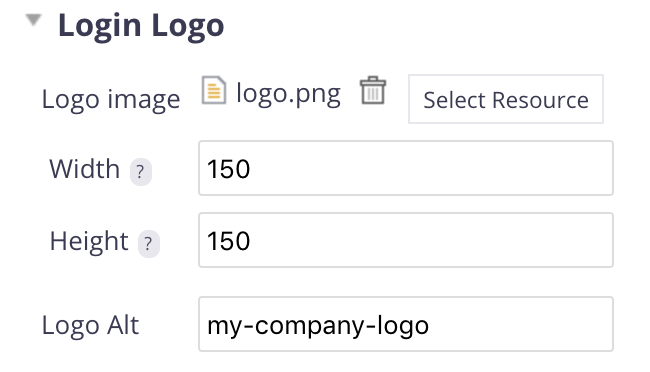Click the Logo Alt field label
Screen dimensions: 650x372
coord(90,325)
